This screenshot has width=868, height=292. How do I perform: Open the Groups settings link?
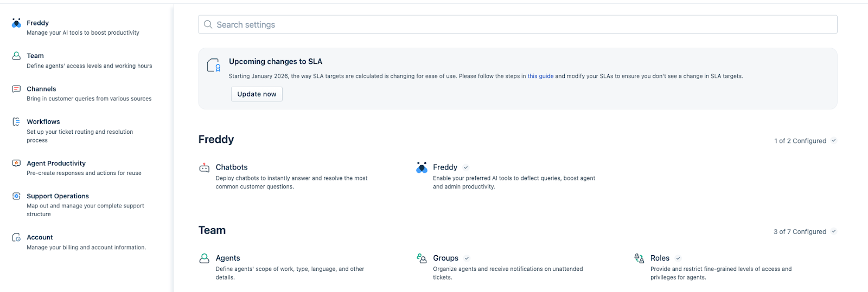pos(445,258)
